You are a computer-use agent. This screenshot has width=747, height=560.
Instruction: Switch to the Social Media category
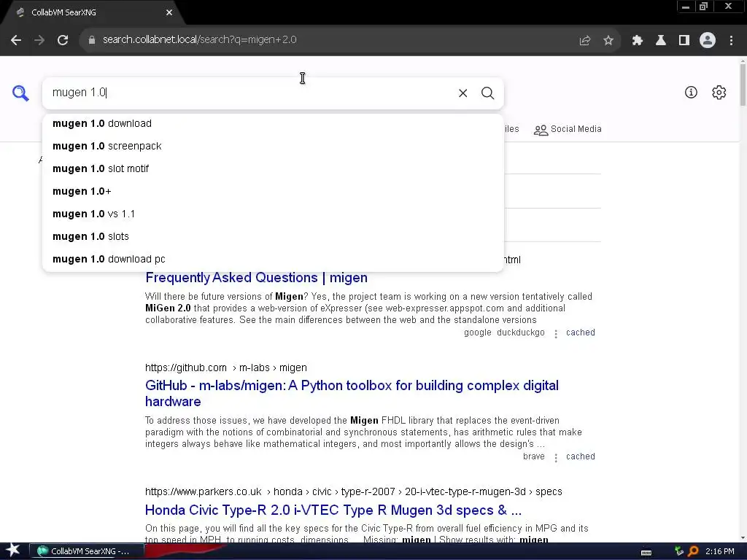point(568,130)
